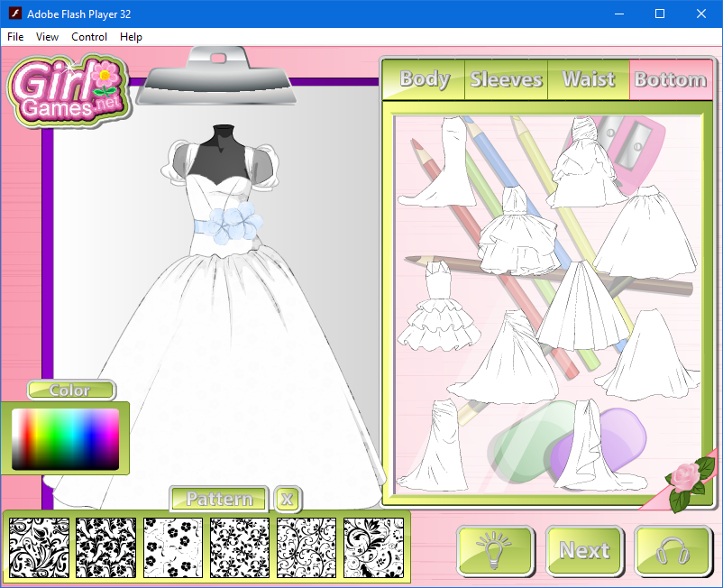Click the ball gown skirt on the mannequin

click(222, 378)
